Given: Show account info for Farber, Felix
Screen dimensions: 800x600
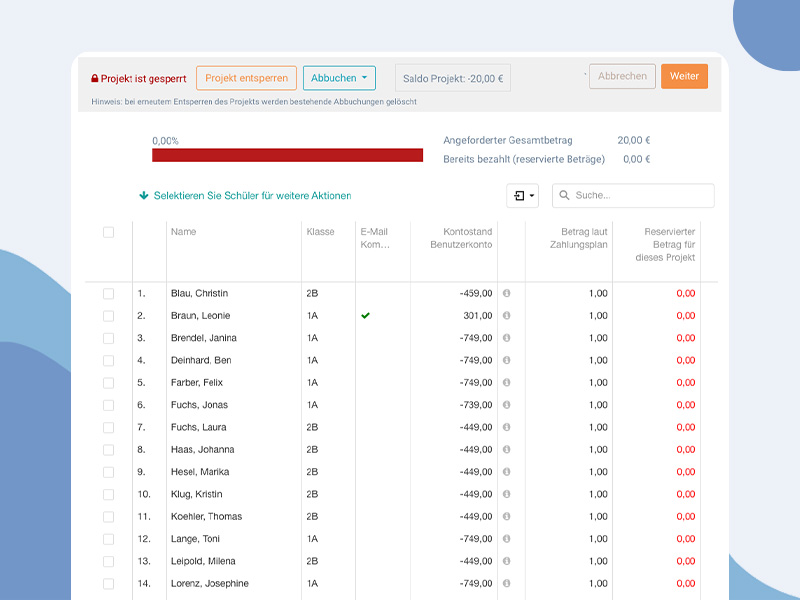Looking at the screenshot, I should point(506,383).
